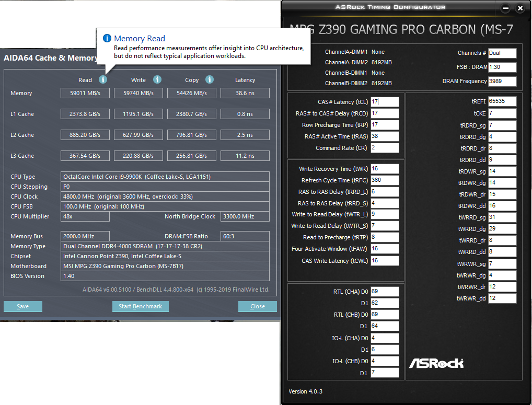Click the tWRWR_sg field
This screenshot has width=532, height=405.
502,263
